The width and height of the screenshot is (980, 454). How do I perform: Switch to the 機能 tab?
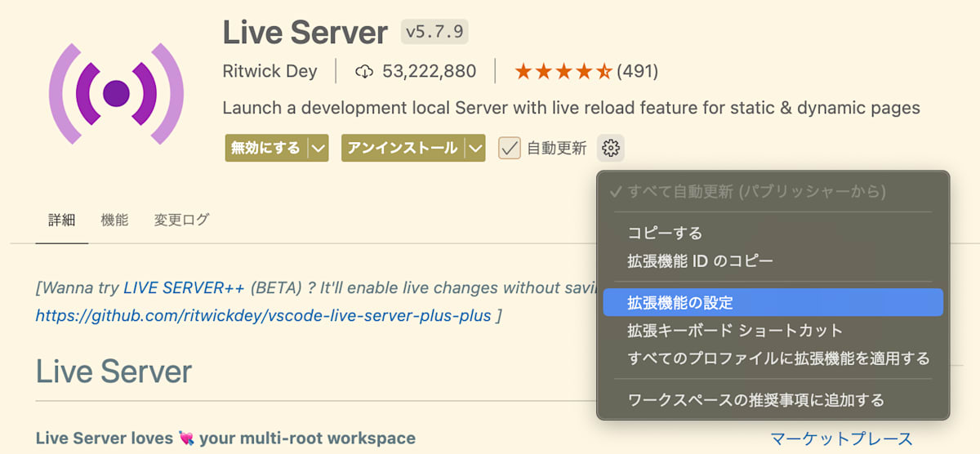[x=114, y=220]
